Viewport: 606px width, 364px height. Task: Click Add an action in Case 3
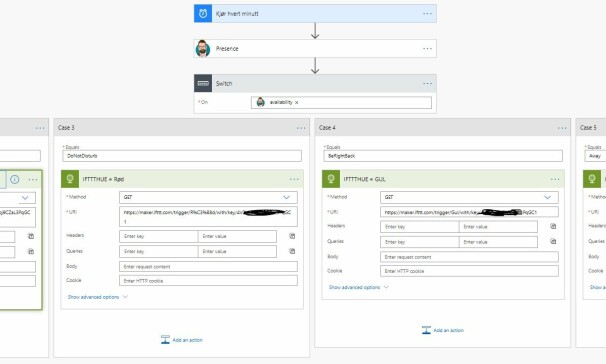click(x=182, y=340)
